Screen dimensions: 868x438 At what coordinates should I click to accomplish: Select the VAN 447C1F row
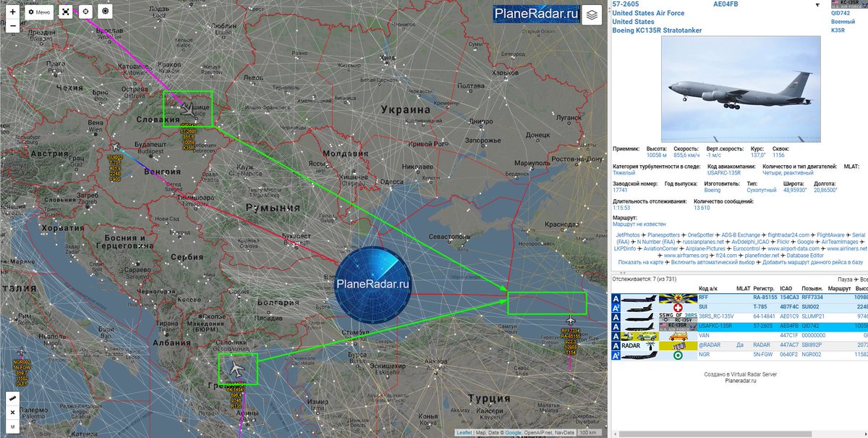tap(739, 336)
